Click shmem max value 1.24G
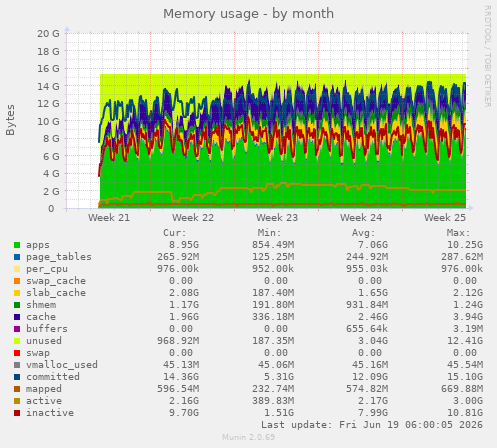497x448 pixels. 468,305
